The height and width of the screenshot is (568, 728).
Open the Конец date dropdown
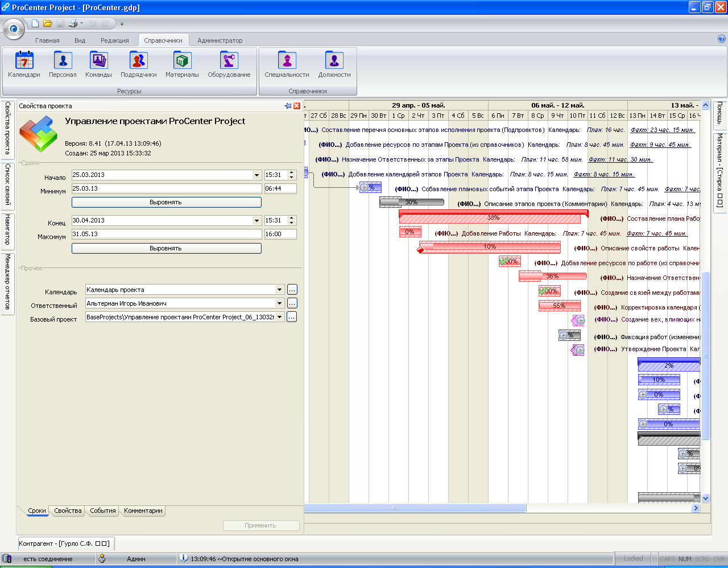coord(257,220)
